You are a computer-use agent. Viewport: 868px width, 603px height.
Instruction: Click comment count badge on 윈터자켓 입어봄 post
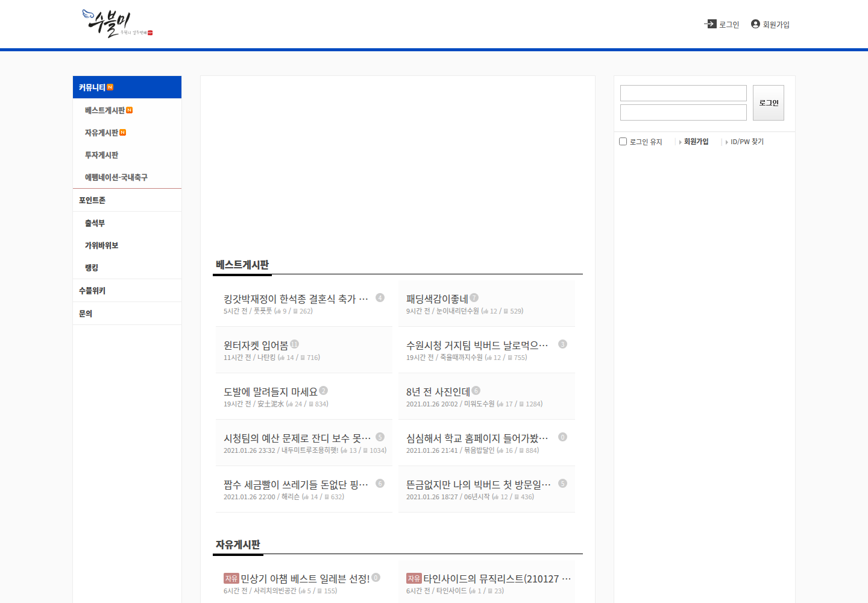click(x=294, y=344)
